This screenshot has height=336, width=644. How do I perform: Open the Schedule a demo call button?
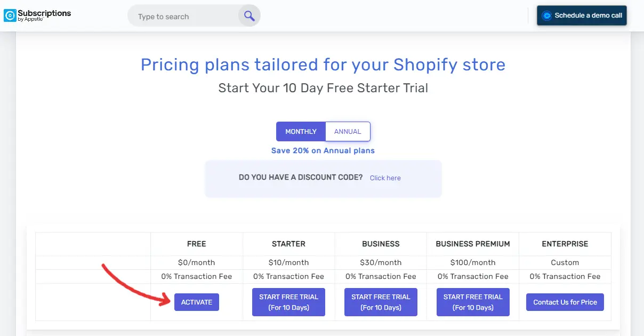click(582, 15)
